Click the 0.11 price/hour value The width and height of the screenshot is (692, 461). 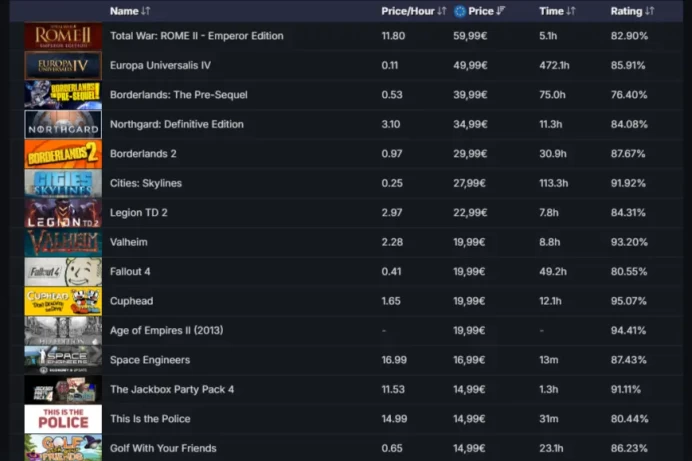coord(390,66)
